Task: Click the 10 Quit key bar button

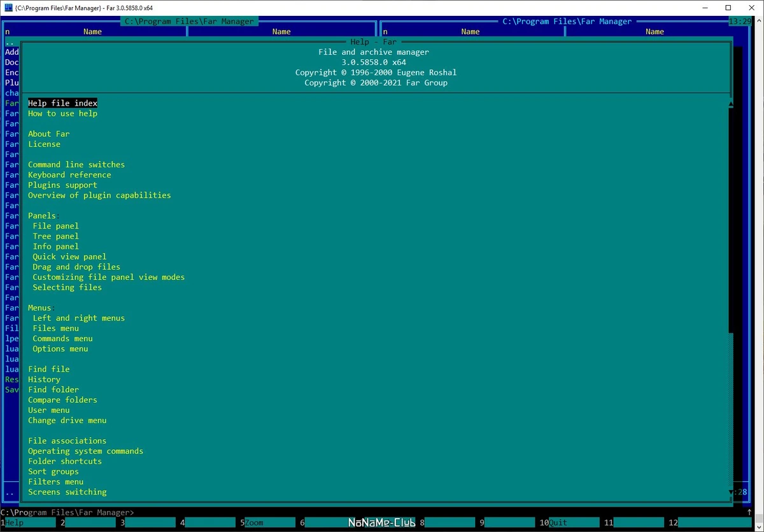Action: pyautogui.click(x=569, y=522)
